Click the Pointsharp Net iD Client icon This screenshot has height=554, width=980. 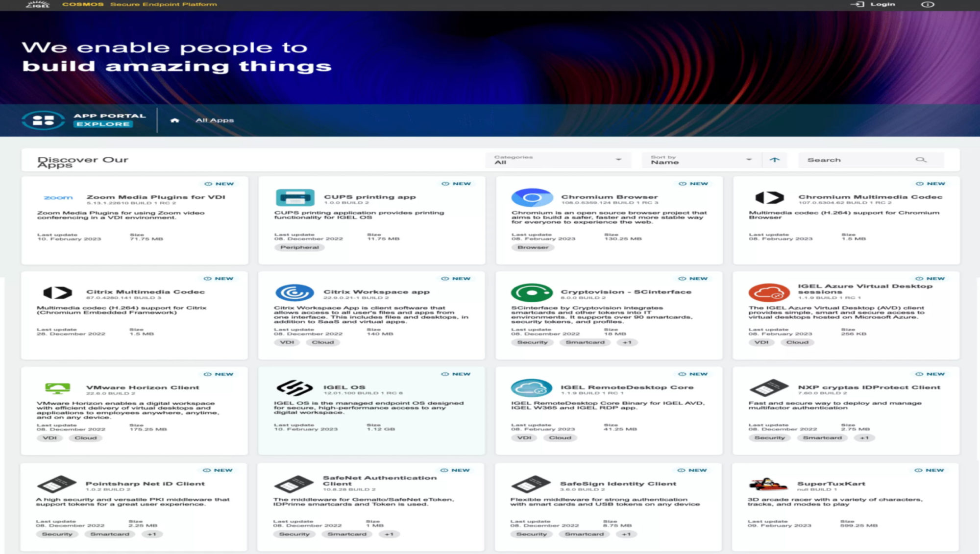click(x=57, y=484)
